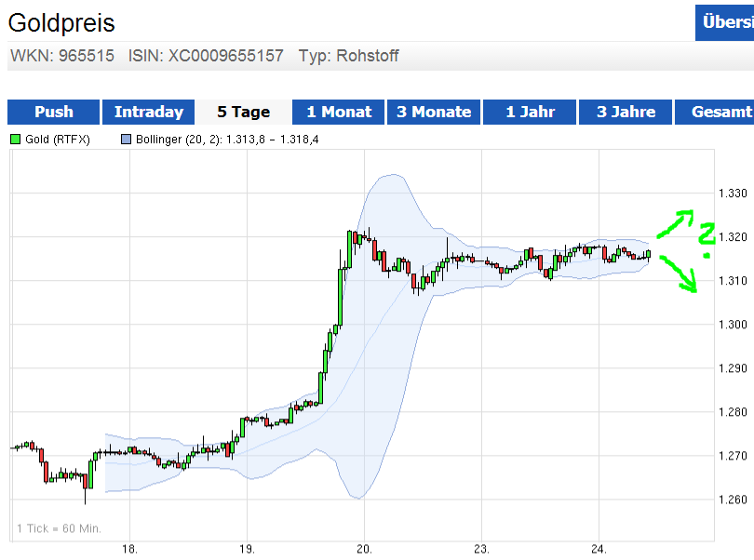Select the ISIN: XC0009655157 text

coord(206,56)
